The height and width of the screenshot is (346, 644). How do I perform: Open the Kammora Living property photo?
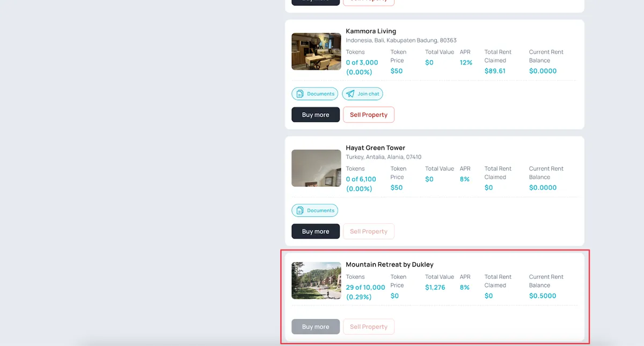click(x=316, y=51)
